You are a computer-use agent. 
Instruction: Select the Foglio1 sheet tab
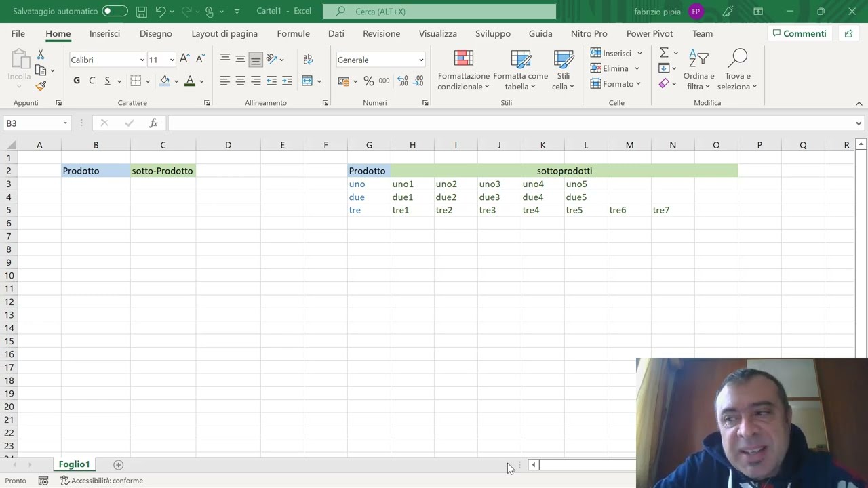(74, 464)
